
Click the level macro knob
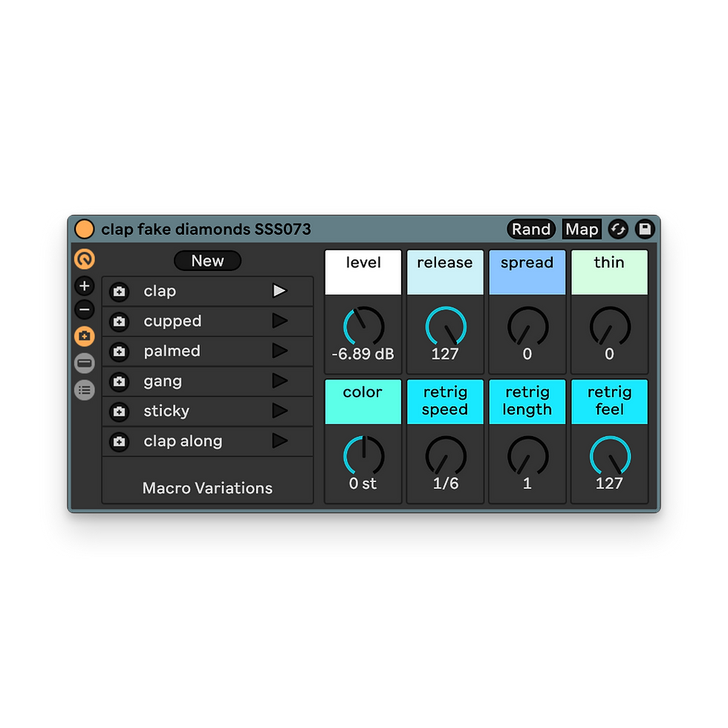pos(363,326)
